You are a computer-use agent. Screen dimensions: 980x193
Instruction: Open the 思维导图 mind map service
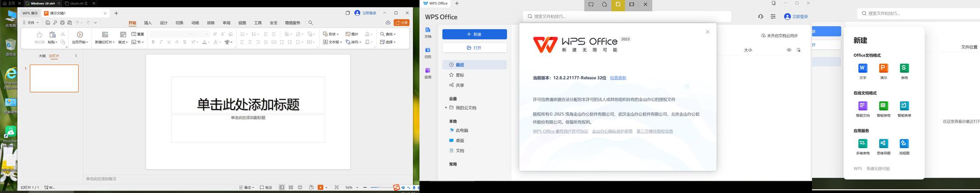pyautogui.click(x=883, y=144)
